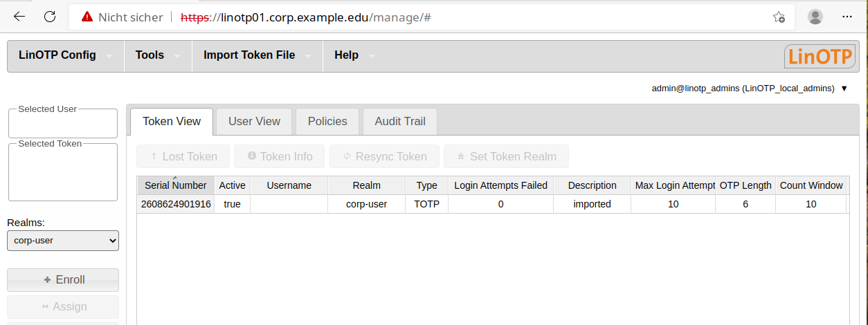The image size is (868, 325).
Task: Open the browser profile avatar
Action: click(815, 17)
